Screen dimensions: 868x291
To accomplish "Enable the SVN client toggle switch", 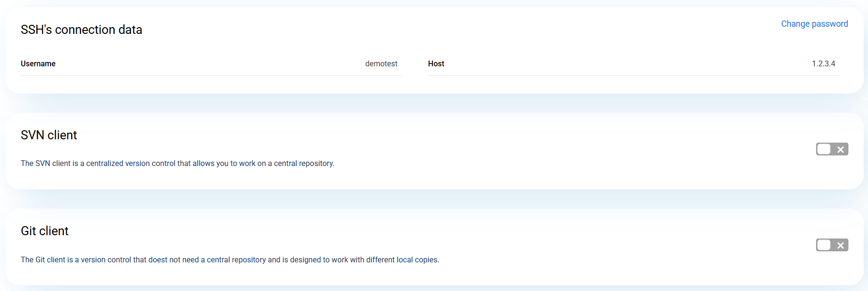I will (832, 149).
